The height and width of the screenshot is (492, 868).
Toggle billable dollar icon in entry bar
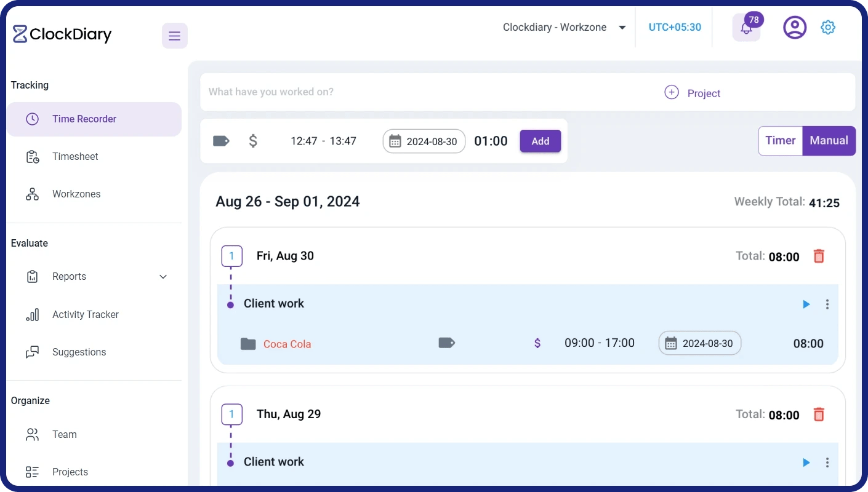coord(253,141)
